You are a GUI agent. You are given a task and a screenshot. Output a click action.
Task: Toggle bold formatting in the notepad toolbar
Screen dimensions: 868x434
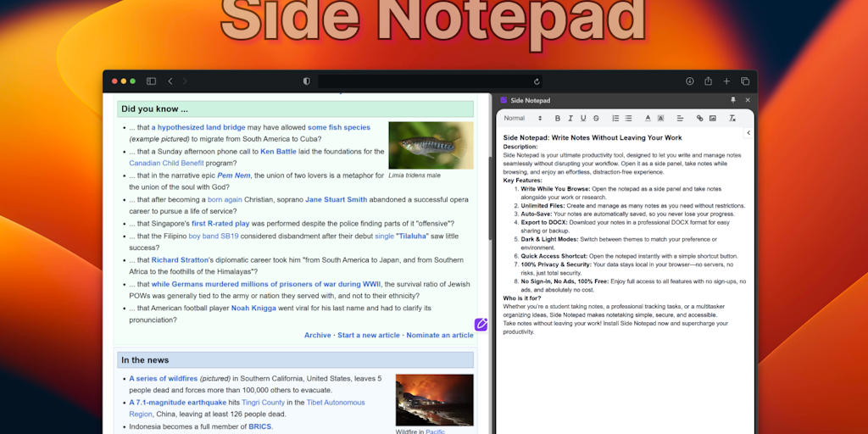[558, 118]
